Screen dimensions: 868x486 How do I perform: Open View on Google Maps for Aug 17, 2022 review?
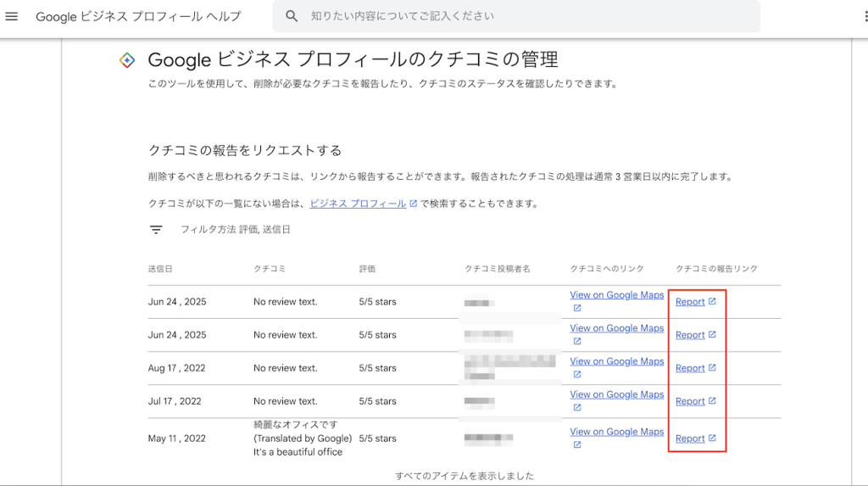(x=616, y=361)
